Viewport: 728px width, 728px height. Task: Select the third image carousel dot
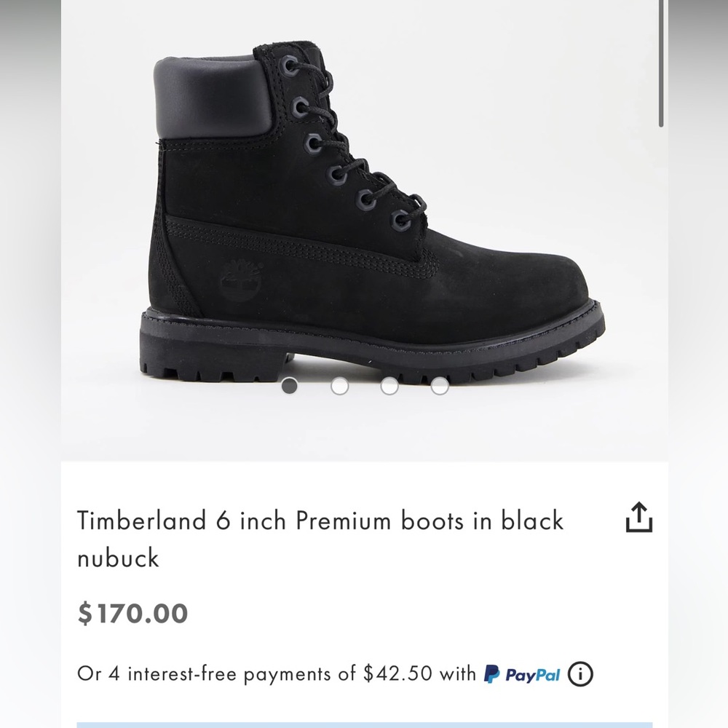click(389, 388)
